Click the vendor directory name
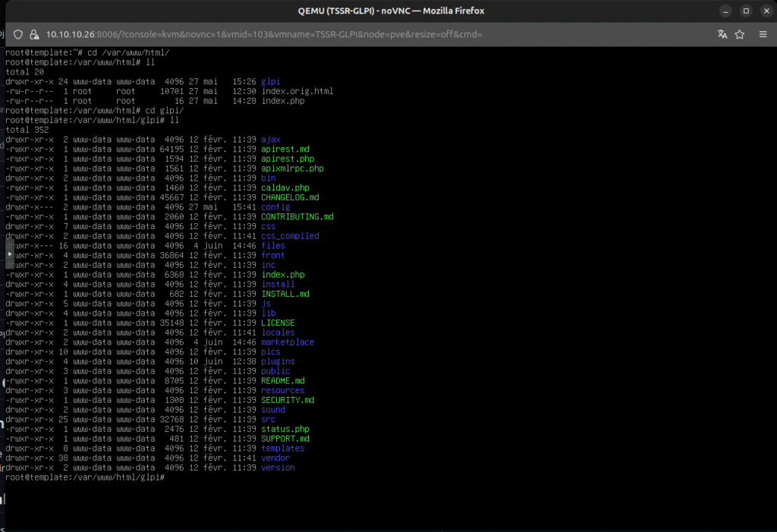The image size is (777, 532). pos(275,458)
